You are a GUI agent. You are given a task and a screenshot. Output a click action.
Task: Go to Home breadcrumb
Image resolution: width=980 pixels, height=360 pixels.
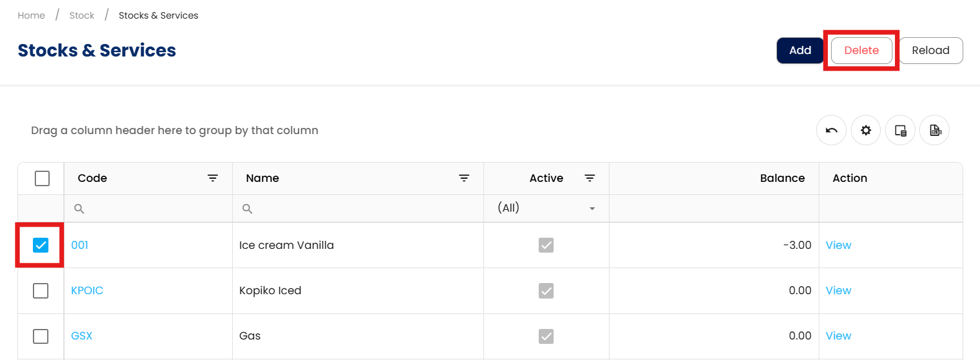[x=31, y=16]
